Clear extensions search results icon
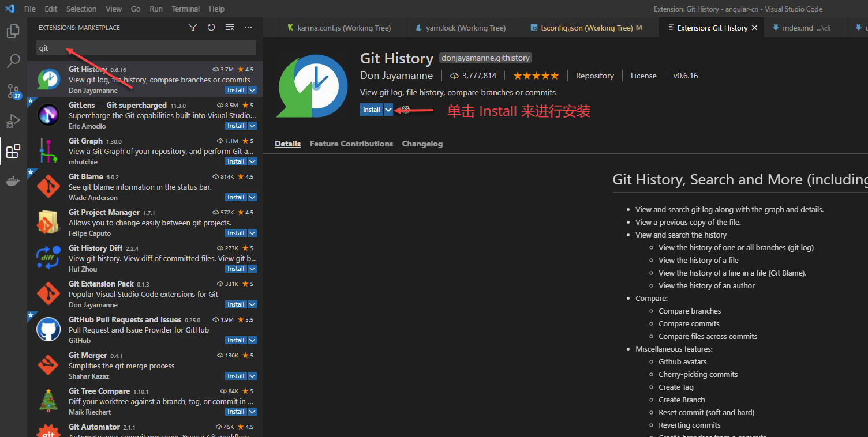 pyautogui.click(x=230, y=27)
